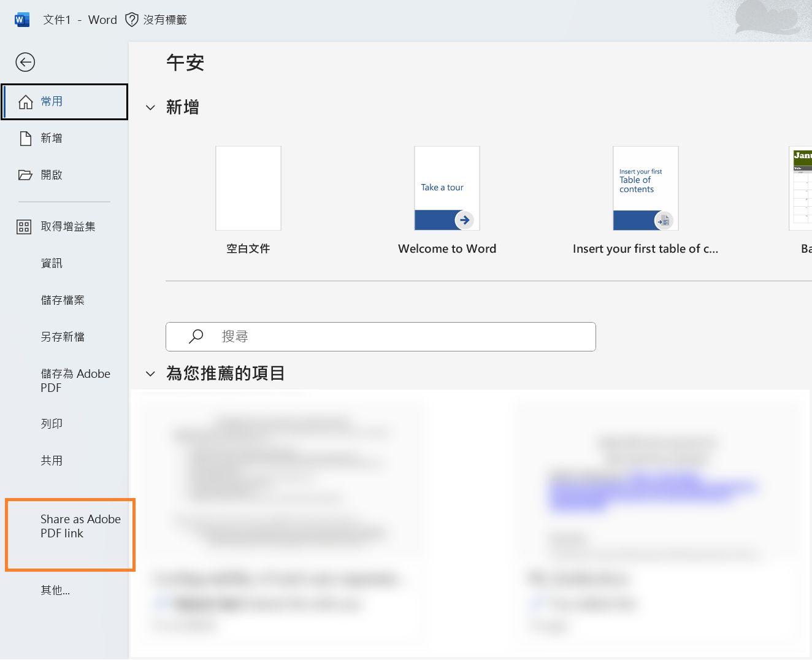Open 另存新檔 save as page

(62, 336)
